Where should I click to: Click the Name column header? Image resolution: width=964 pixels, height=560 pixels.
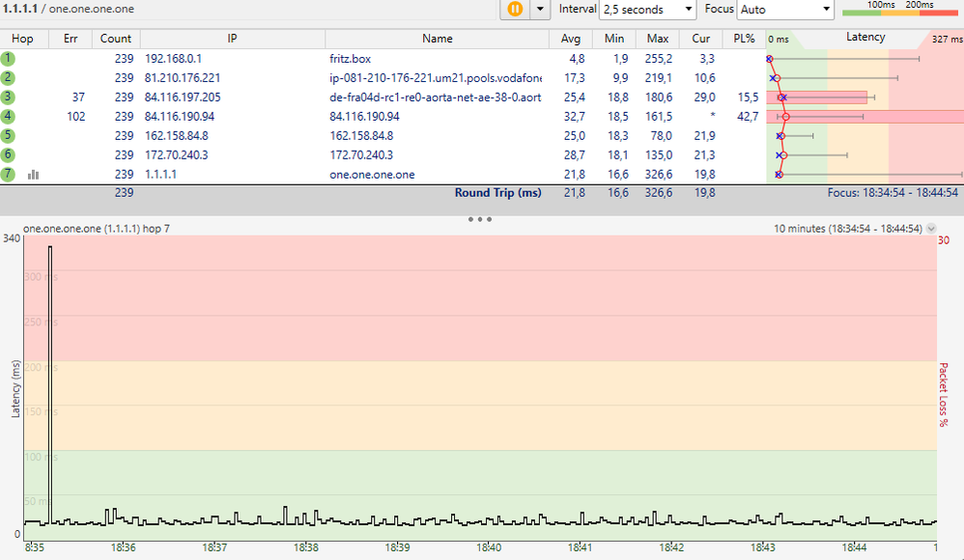[438, 38]
